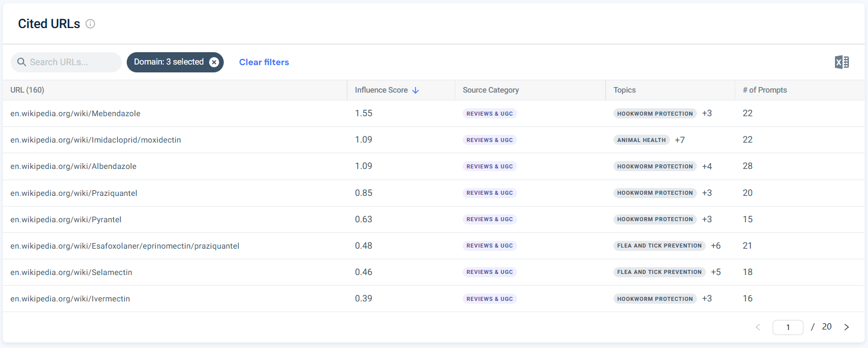Remove the Domain: 3 selected filter chip
Image resolution: width=868 pixels, height=348 pixels.
[x=214, y=62]
